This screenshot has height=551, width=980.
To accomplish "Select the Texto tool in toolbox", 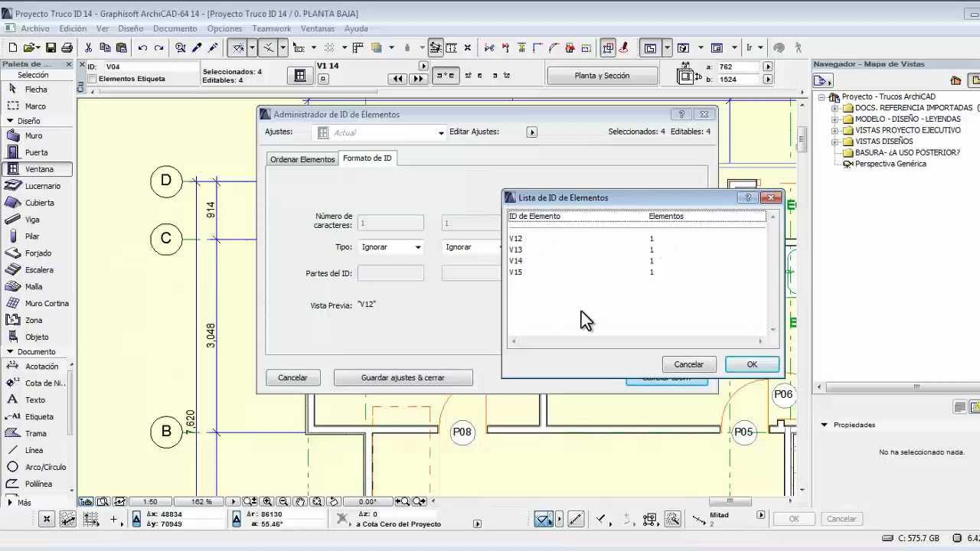I will (35, 400).
